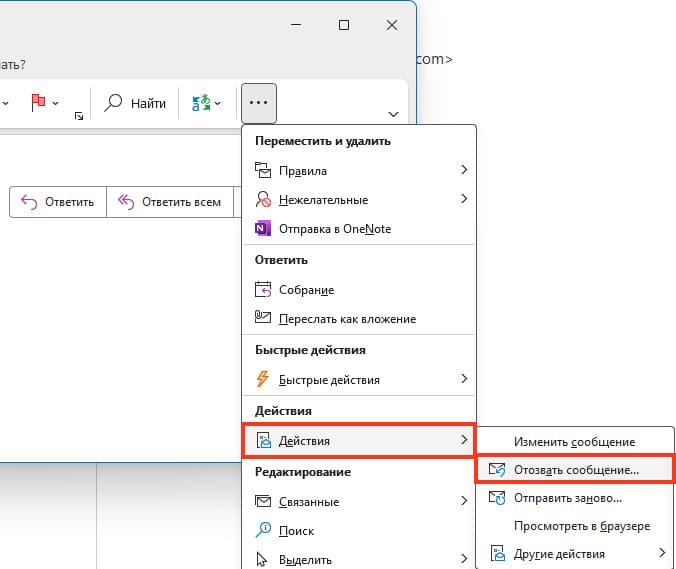676x569 pixels.
Task: Click the translate icon in toolbar
Action: point(201,103)
